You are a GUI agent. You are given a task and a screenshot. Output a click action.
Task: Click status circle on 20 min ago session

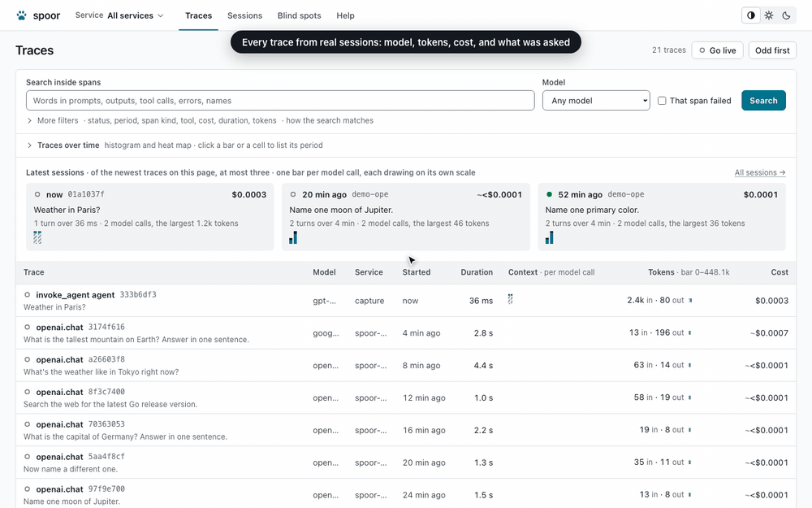click(x=293, y=194)
